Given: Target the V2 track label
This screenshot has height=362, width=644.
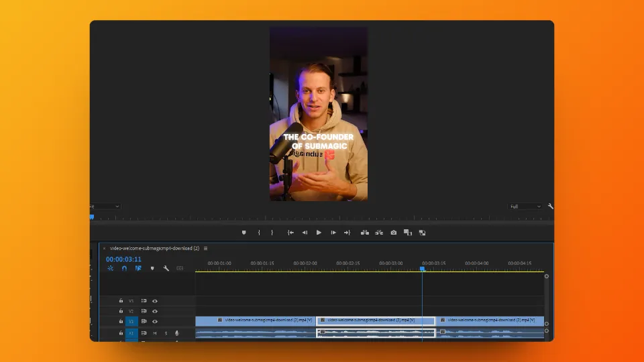Looking at the screenshot, I should point(131,311).
